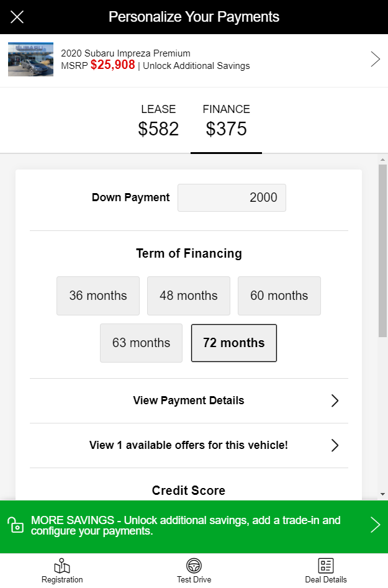Open the Registration map icon
388x588 pixels.
(x=62, y=566)
